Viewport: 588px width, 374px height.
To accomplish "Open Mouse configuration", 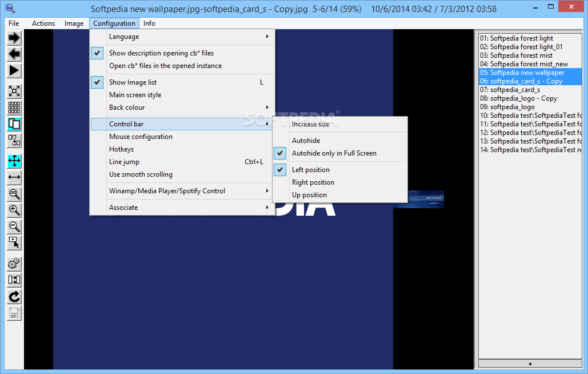I will point(182,137).
